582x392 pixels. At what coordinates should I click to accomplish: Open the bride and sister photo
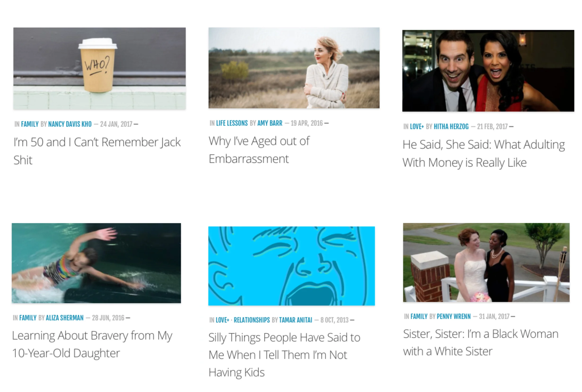tap(486, 262)
